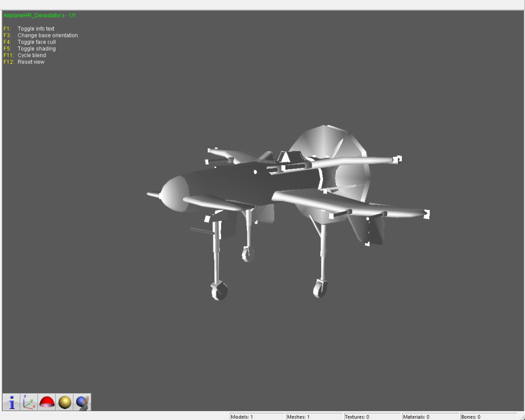525x420 pixels.
Task: Activate the shading mode sphere icon
Action: [x=65, y=401]
